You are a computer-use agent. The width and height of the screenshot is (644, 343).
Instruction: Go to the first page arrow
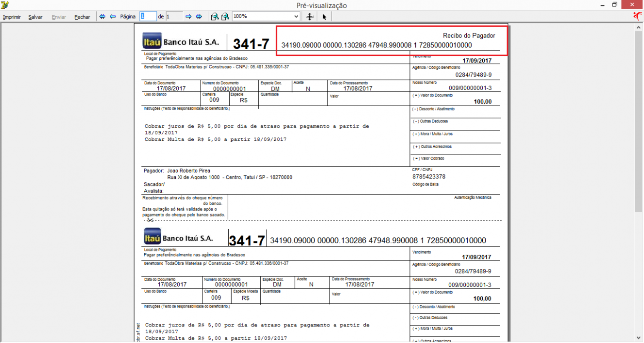coord(102,16)
